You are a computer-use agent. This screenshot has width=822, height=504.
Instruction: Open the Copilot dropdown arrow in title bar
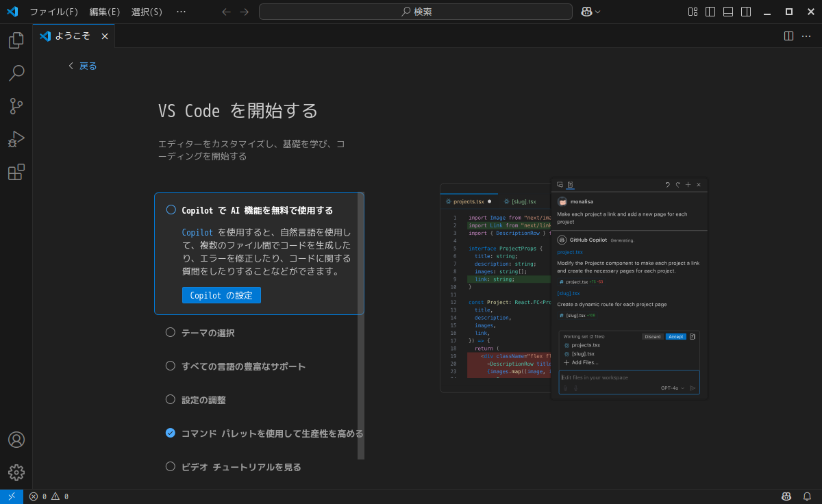pyautogui.click(x=598, y=12)
